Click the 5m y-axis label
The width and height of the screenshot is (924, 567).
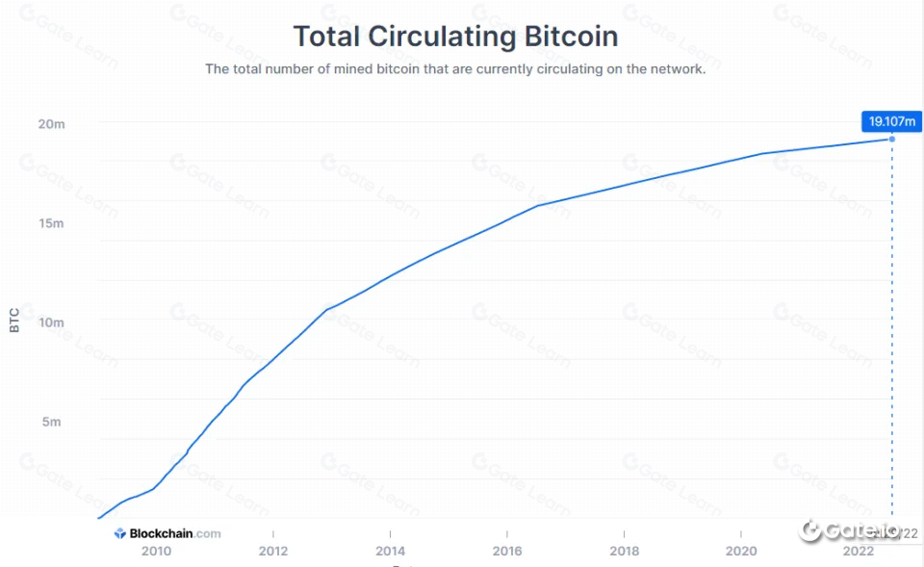coord(52,422)
